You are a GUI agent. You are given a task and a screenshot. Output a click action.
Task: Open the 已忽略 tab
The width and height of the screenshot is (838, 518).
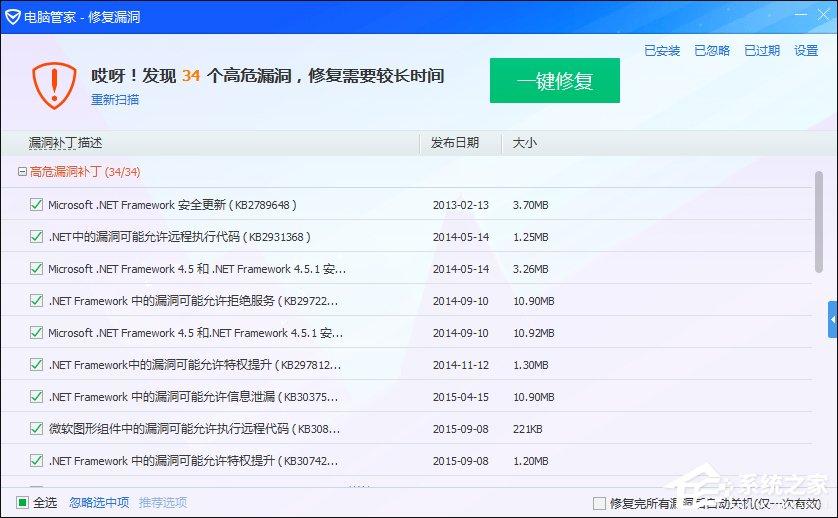pyautogui.click(x=712, y=51)
